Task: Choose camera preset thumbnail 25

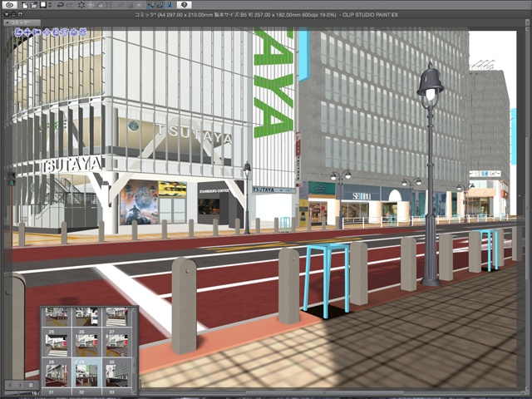Action: click(x=57, y=345)
